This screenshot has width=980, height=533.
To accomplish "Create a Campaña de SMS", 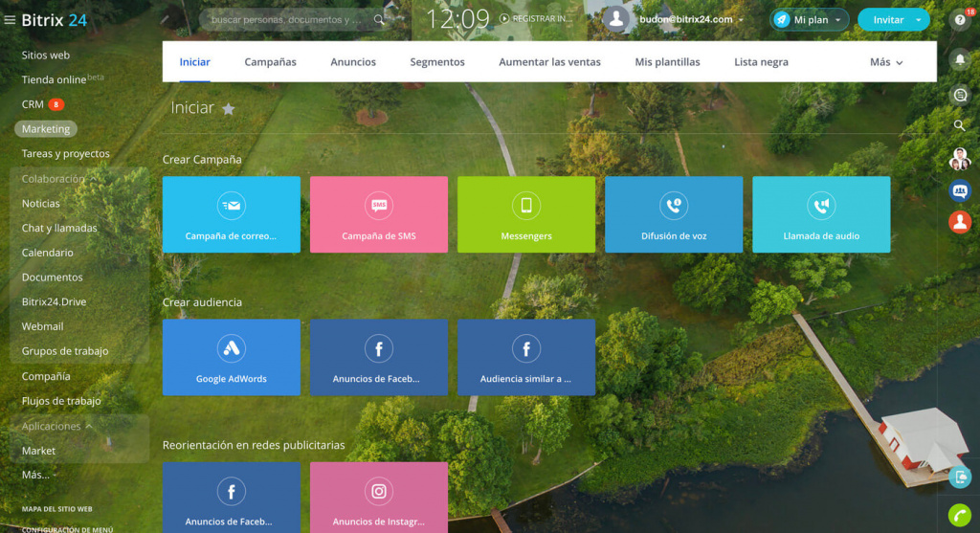I will click(x=378, y=214).
